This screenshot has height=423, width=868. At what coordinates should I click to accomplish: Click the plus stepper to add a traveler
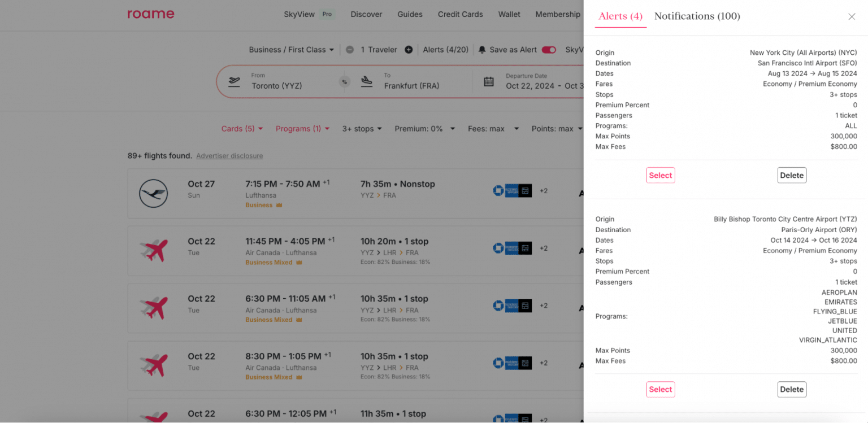pyautogui.click(x=409, y=50)
